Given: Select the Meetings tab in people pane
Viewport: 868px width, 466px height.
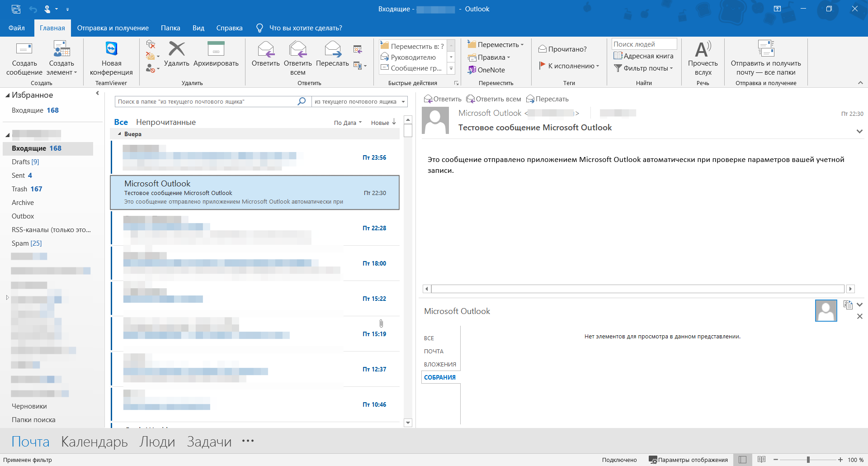Looking at the screenshot, I should pos(440,377).
